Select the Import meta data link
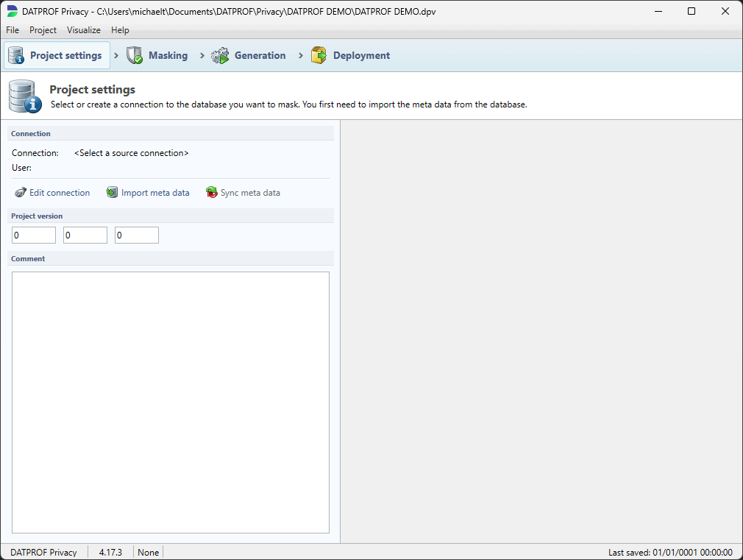The width and height of the screenshot is (743, 560). pos(155,193)
